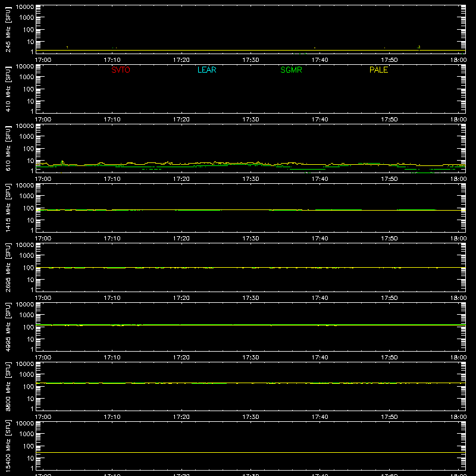Select the 1415 MHz [SFU] axis title

coord(8,208)
